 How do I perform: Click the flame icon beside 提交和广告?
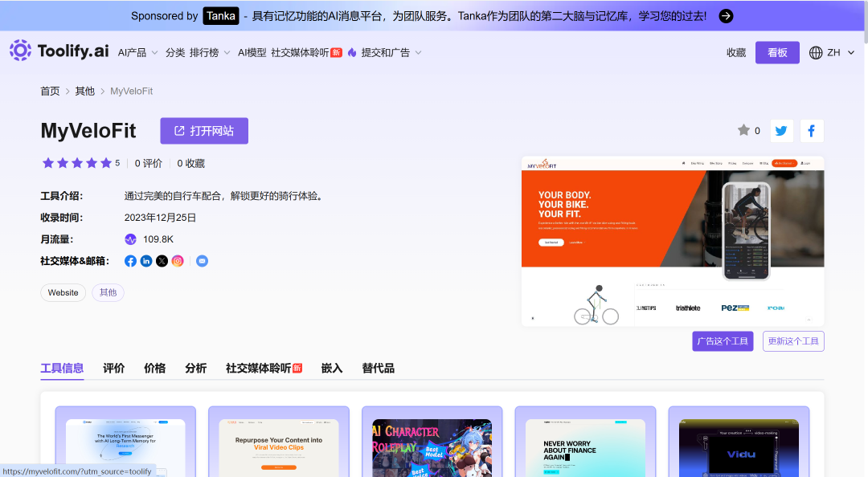(352, 52)
